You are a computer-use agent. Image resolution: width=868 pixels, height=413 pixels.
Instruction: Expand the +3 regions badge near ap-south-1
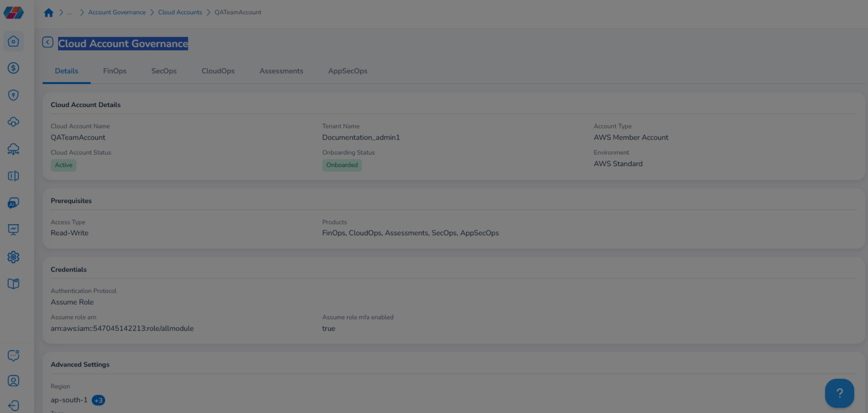point(98,400)
